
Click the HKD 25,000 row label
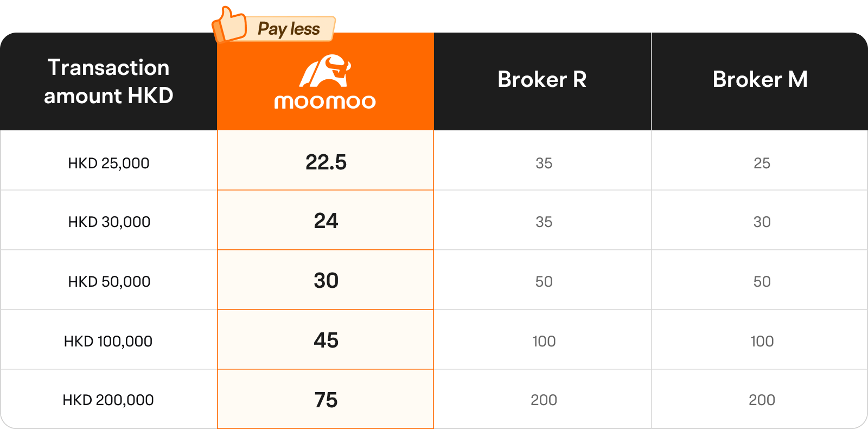pos(108,163)
